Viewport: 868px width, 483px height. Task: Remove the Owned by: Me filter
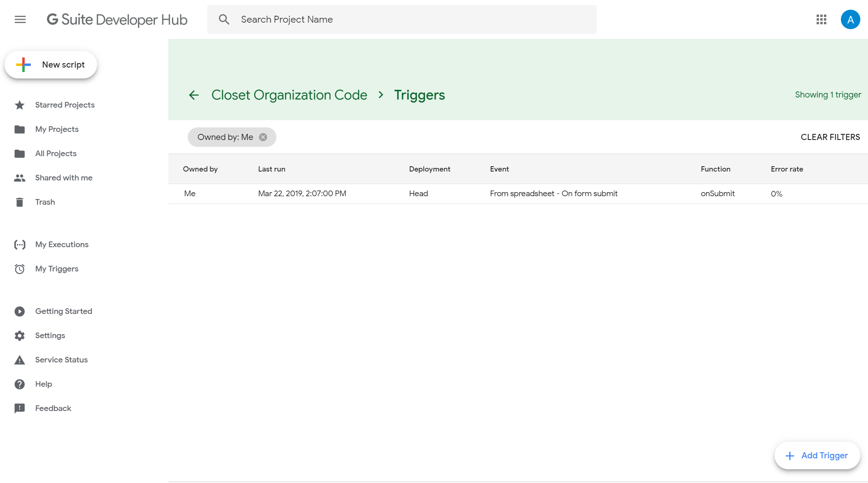coord(263,137)
